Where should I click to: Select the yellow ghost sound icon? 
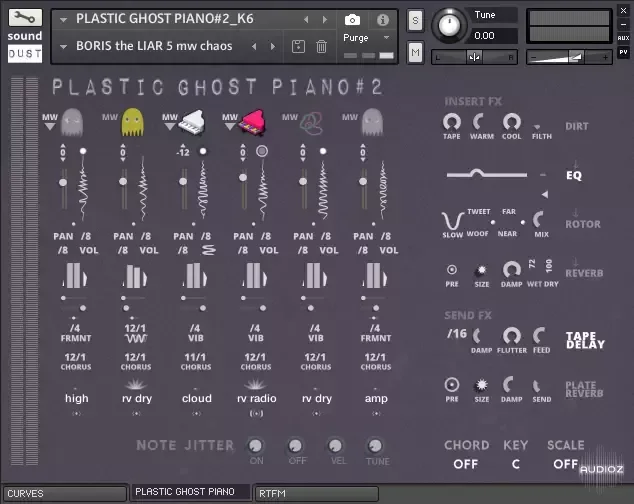pyautogui.click(x=132, y=122)
